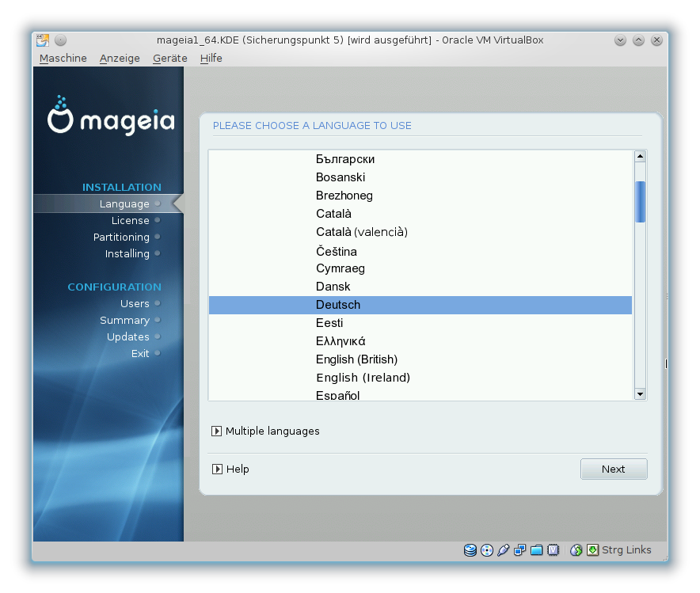The height and width of the screenshot is (593, 700).
Task: Click the mouse integration status icon
Action: (x=576, y=550)
